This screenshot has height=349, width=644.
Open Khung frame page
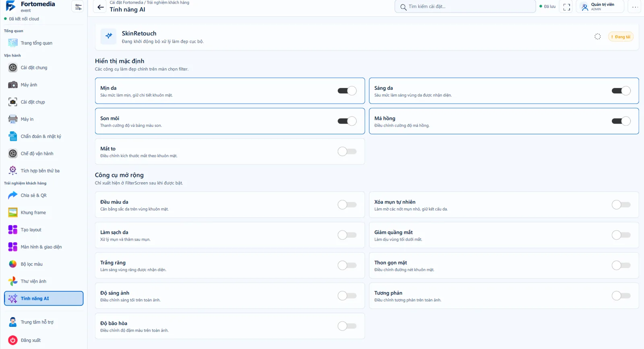click(43, 213)
